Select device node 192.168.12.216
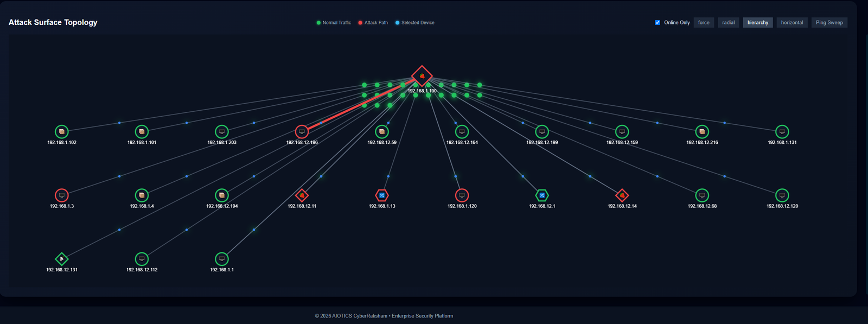The width and height of the screenshot is (868, 324). [702, 131]
